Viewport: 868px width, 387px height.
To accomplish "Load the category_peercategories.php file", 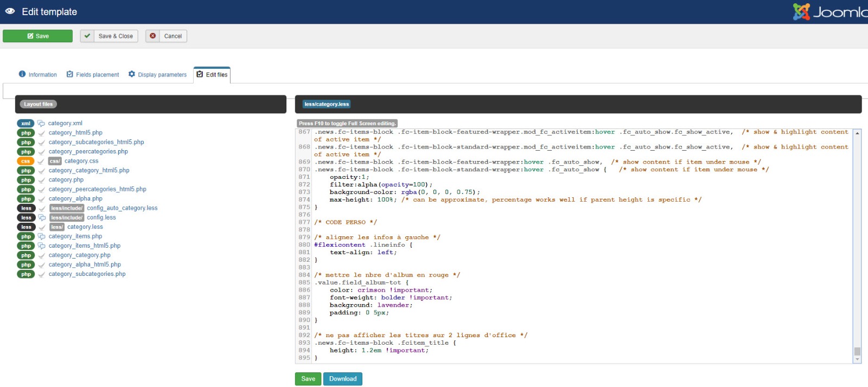I will [88, 152].
